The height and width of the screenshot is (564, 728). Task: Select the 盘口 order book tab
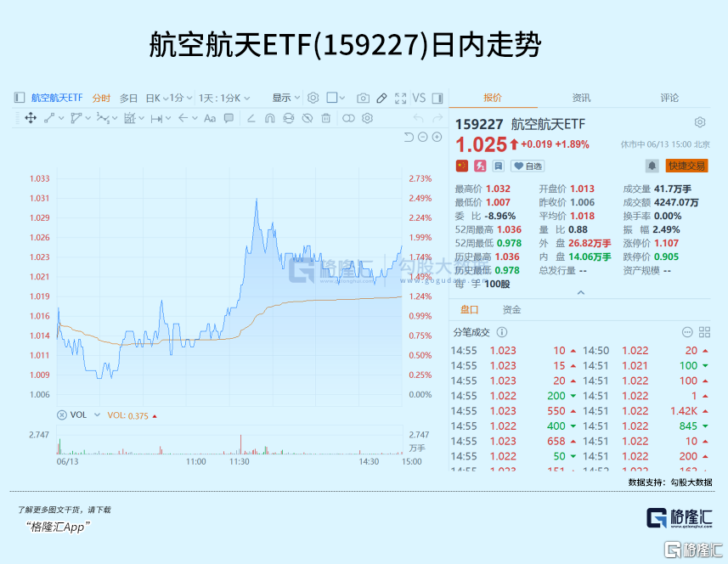(x=469, y=310)
